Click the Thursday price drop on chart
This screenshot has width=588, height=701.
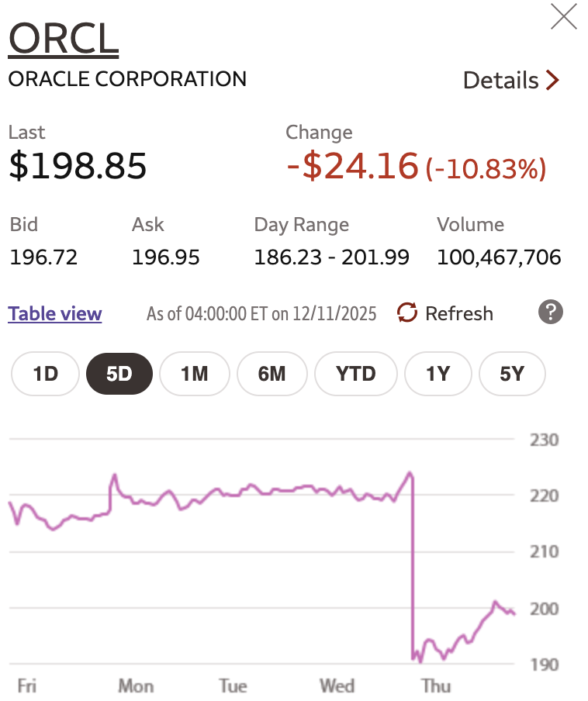(413, 574)
